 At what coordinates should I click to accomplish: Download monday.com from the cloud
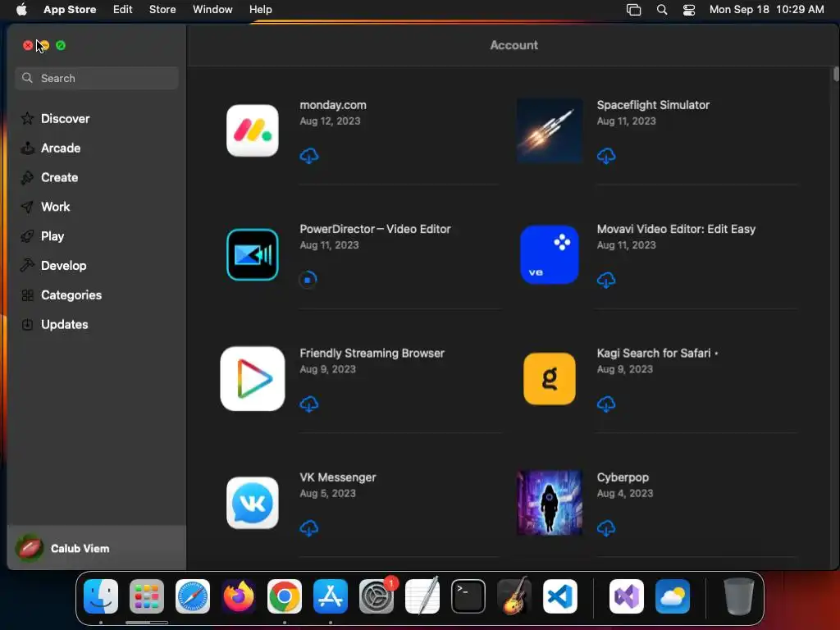pos(309,156)
